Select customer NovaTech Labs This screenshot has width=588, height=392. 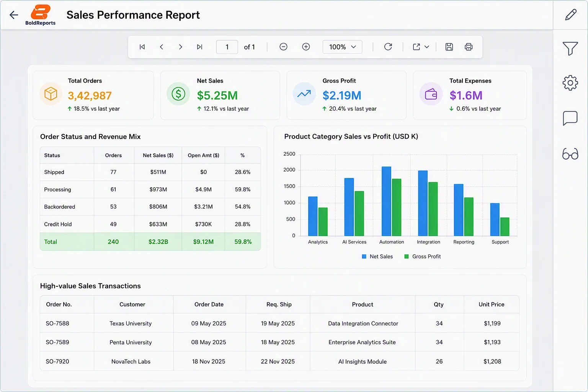131,361
